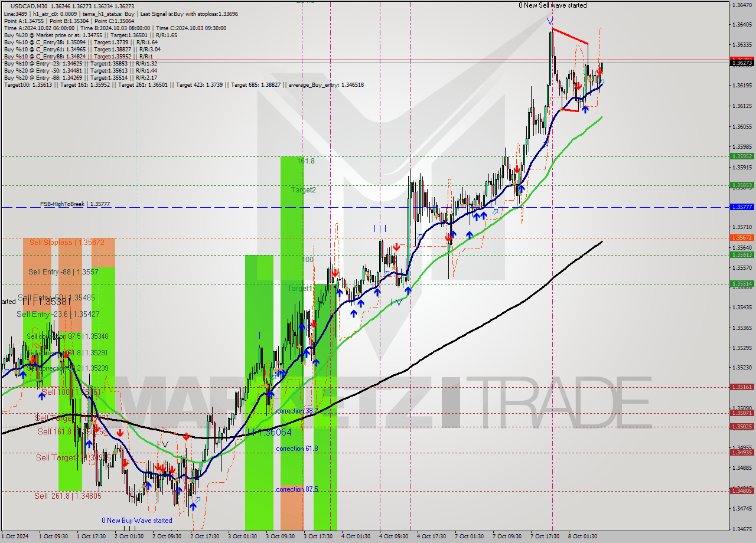
Task: Click the 1.34675 price scale value
Action: pyautogui.click(x=742, y=529)
